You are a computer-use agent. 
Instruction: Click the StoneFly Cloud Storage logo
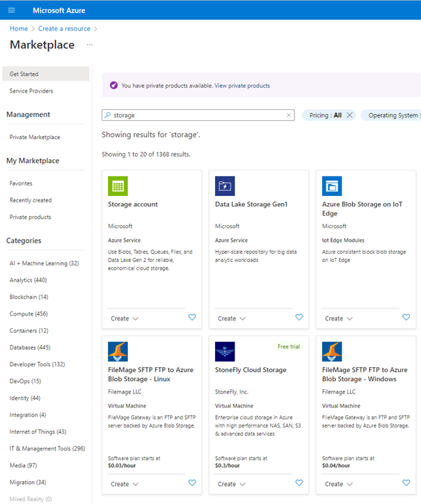pyautogui.click(x=225, y=352)
